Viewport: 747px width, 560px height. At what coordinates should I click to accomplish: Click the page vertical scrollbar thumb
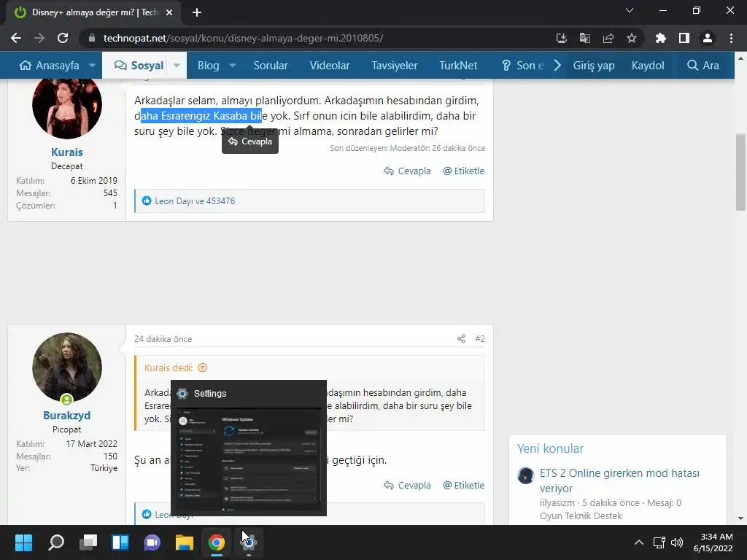tap(740, 172)
